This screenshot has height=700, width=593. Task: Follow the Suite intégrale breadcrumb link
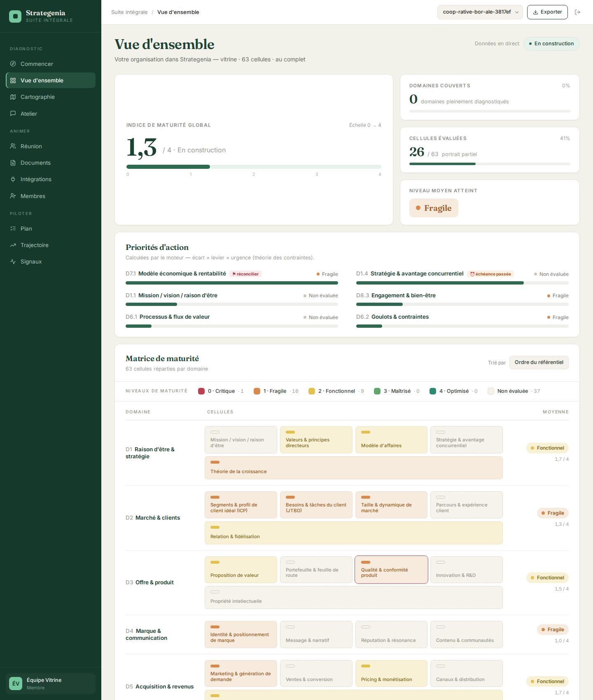(129, 12)
